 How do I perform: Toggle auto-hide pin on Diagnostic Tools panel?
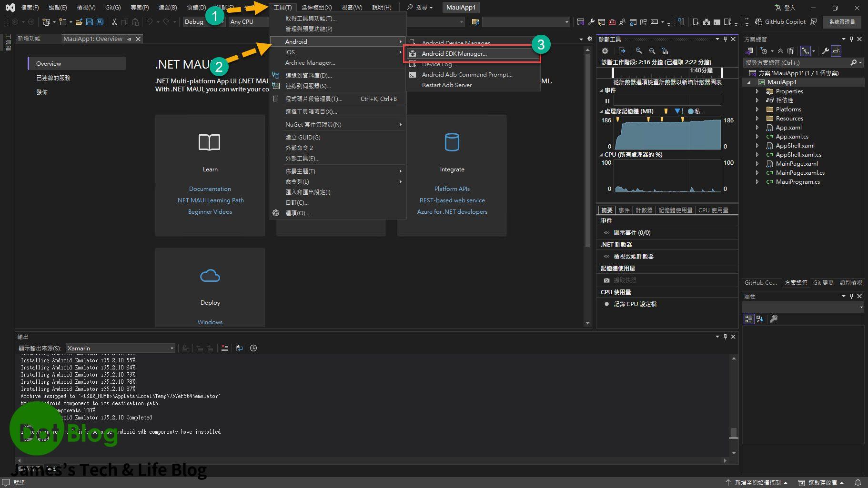coord(725,39)
